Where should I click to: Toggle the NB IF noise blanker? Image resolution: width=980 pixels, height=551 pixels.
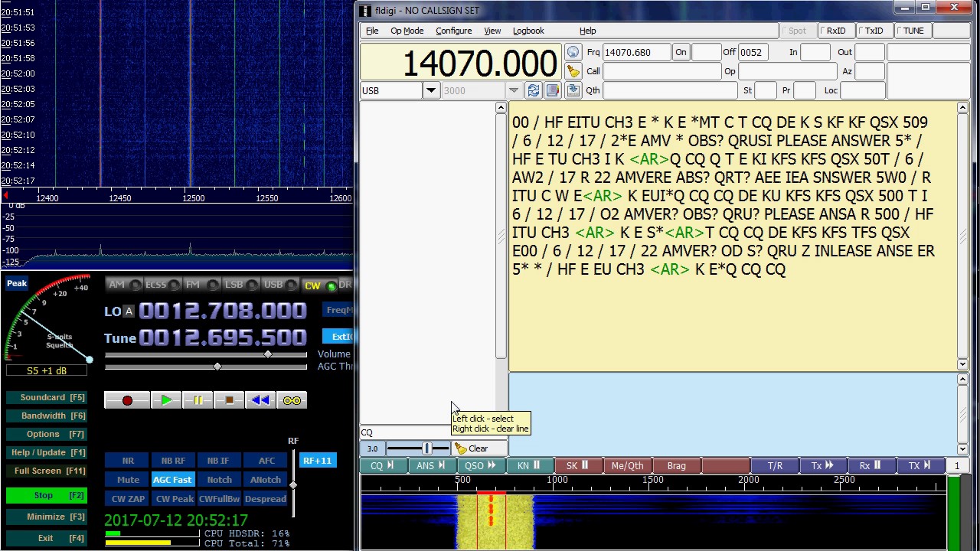(218, 461)
